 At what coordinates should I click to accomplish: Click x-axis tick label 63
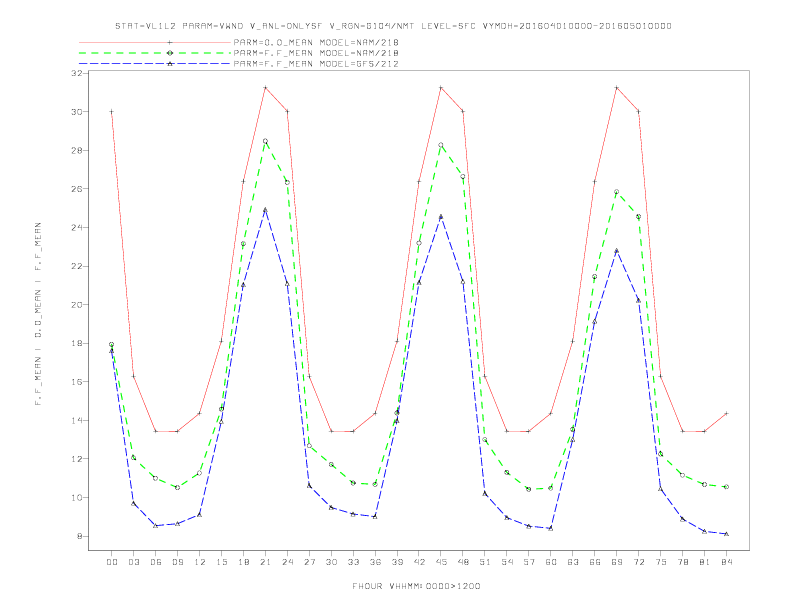[x=573, y=562]
